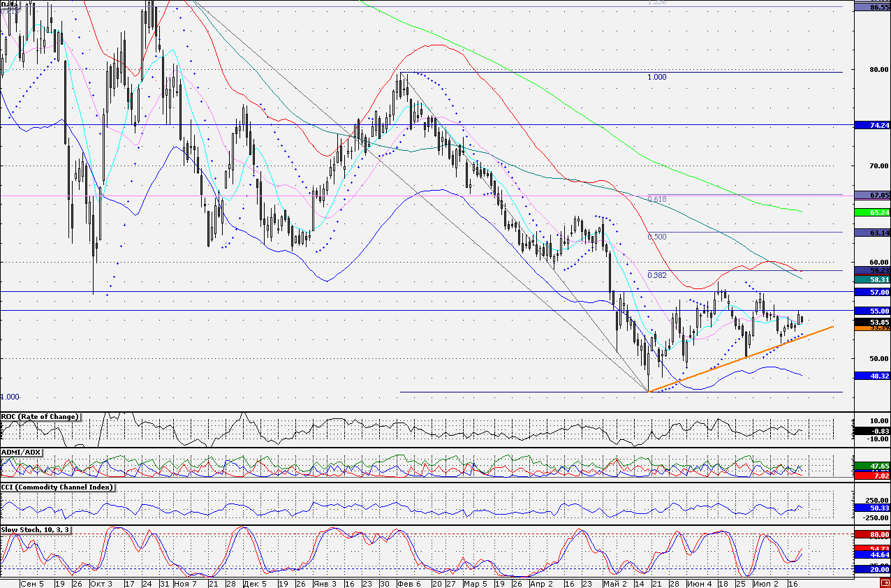Click the Июл 2 date label
891x588 pixels.
pyautogui.click(x=766, y=583)
